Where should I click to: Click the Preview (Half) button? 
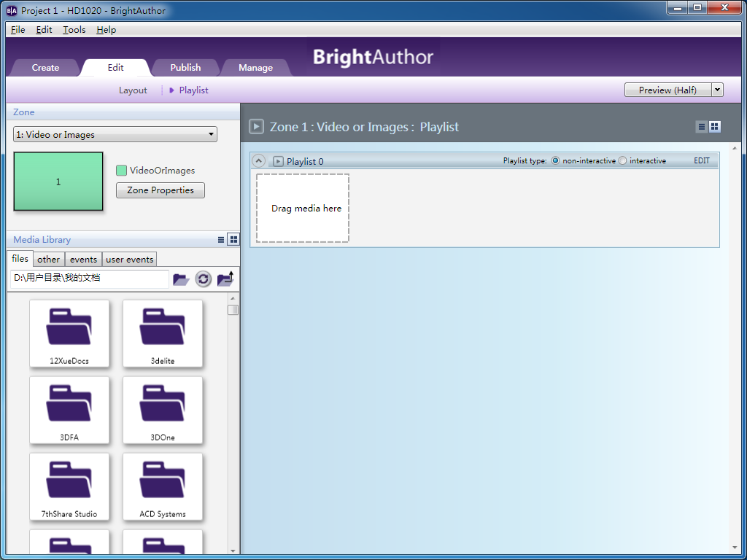[668, 90]
